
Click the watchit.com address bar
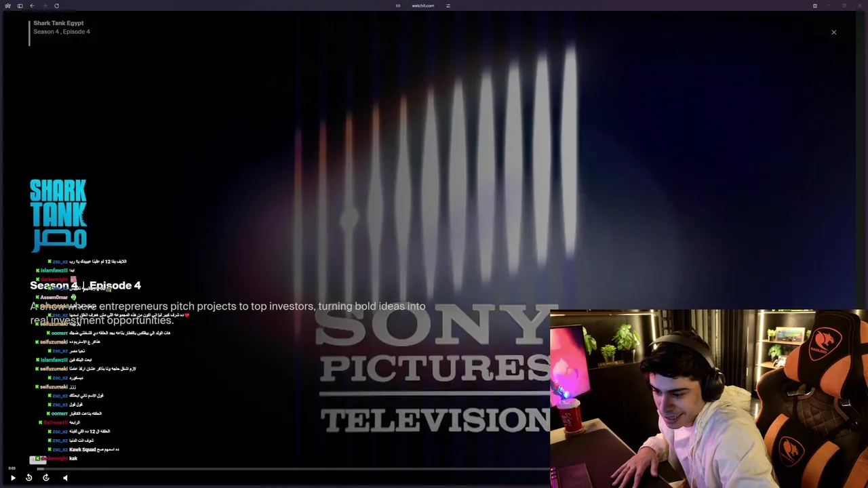tap(422, 5)
